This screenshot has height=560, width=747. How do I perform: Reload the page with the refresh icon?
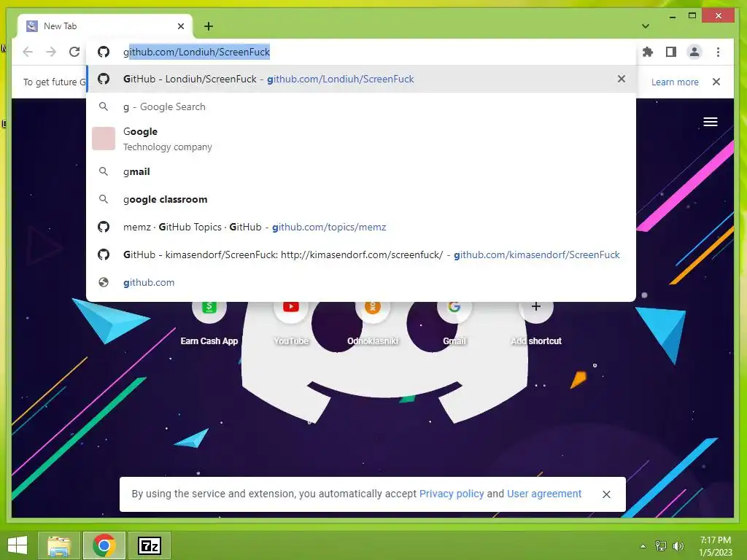point(74,52)
